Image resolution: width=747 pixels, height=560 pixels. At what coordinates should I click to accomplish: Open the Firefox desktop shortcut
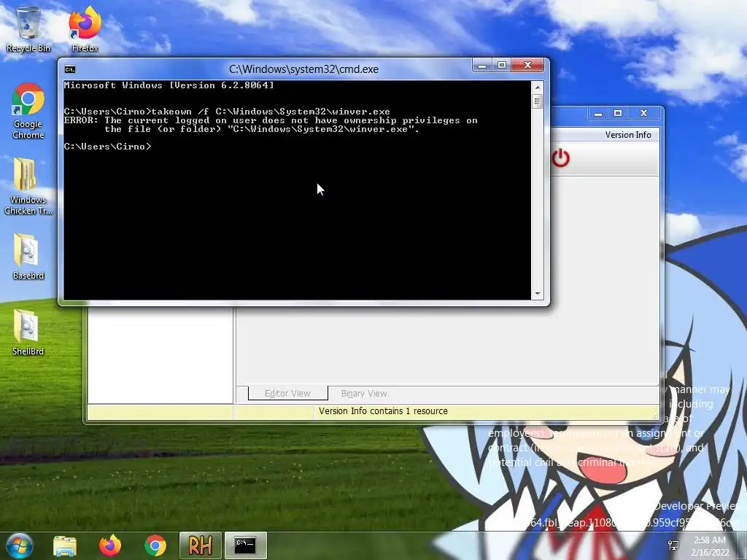(85, 28)
